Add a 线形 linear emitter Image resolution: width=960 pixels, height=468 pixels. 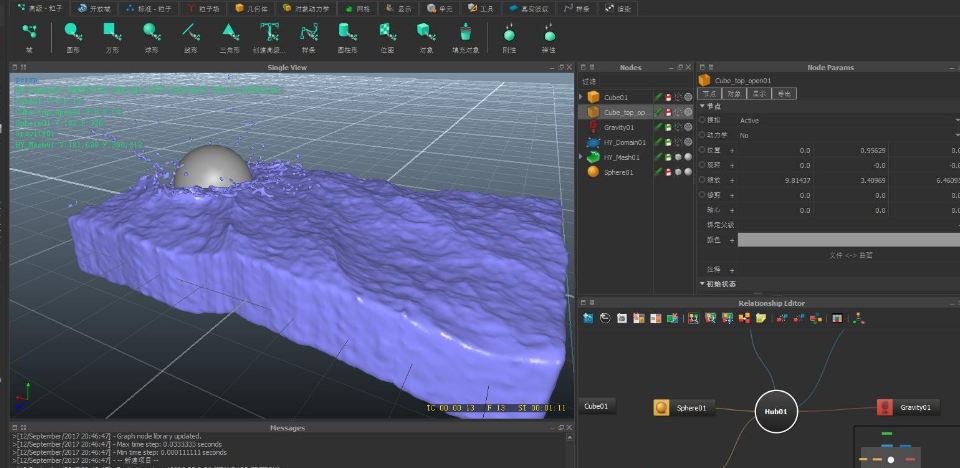190,31
